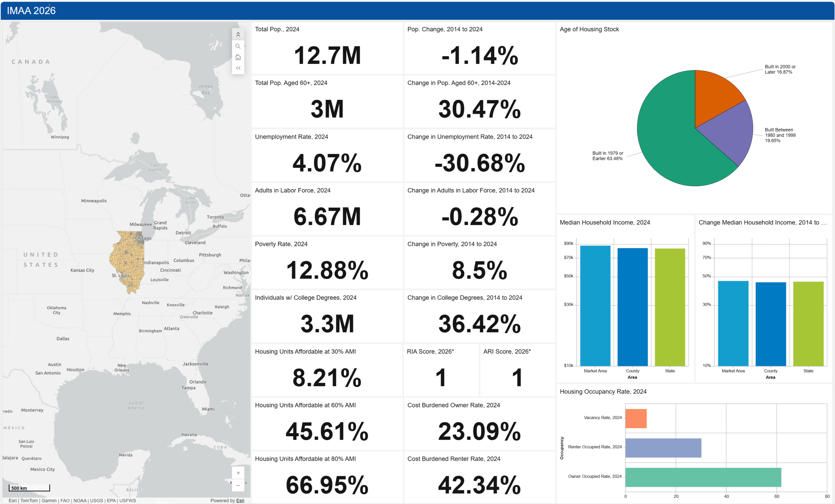Open the map search magnifier tool
Screen dimensions: 835x504
point(238,46)
